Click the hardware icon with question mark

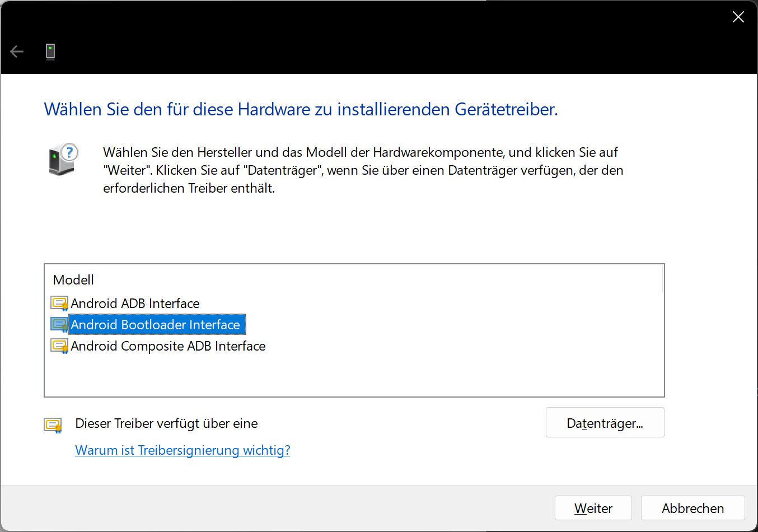tap(63, 159)
